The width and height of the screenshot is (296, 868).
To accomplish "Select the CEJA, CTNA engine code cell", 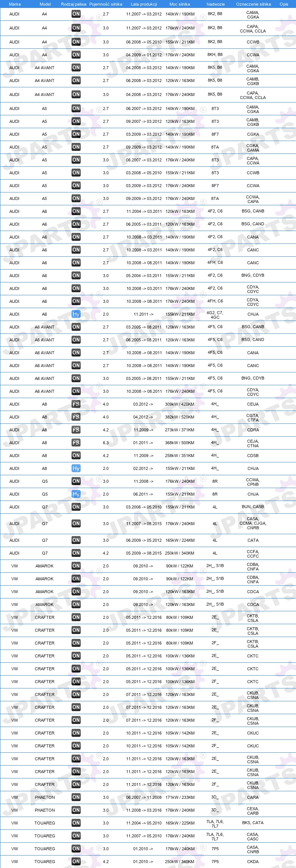I will pos(253,443).
